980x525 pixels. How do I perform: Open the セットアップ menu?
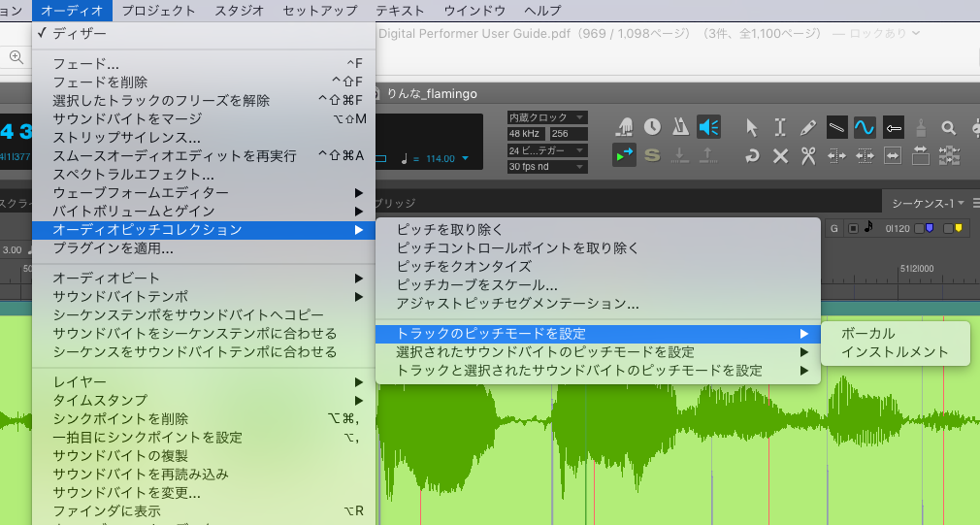(x=320, y=11)
